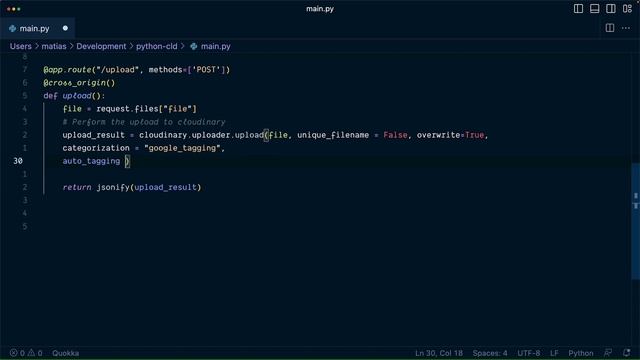640x360 pixels.
Task: Click the feedback icon in status bar
Action: (608, 353)
